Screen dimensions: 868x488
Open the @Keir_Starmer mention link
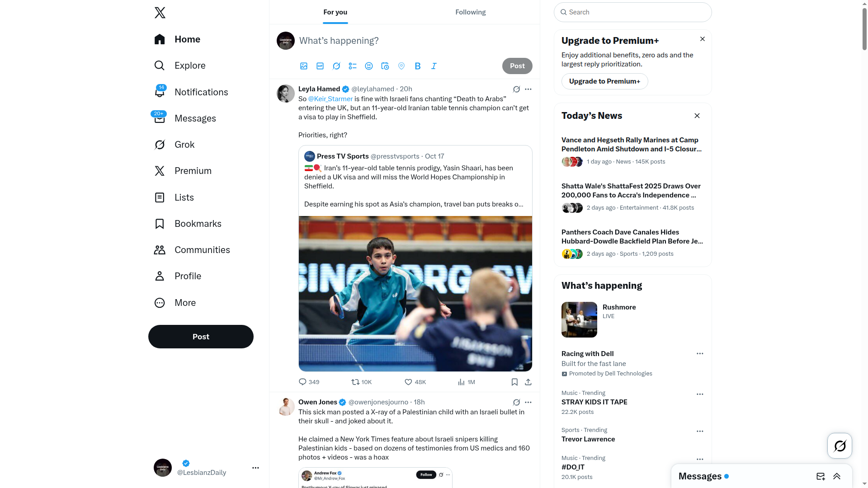(330, 99)
